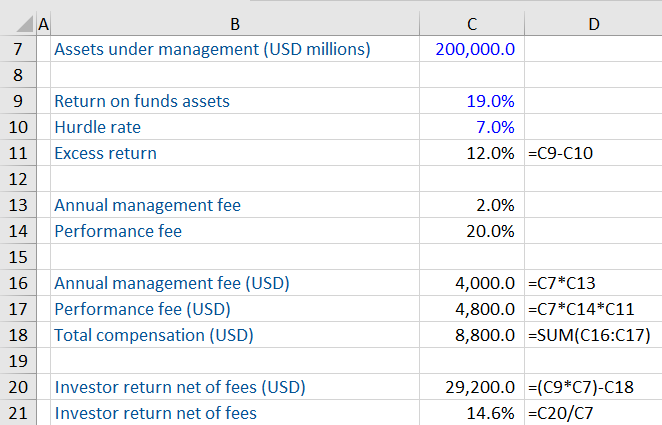The width and height of the screenshot is (662, 425).
Task: Select column C header
Action: pyautogui.click(x=471, y=21)
